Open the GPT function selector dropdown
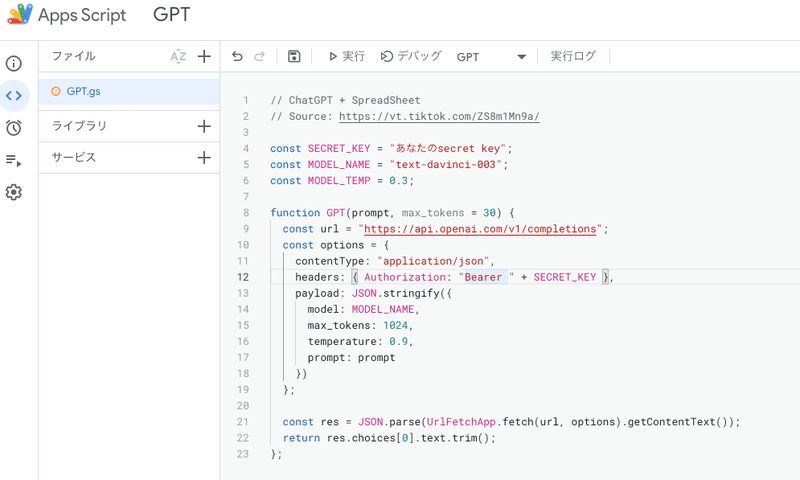The width and height of the screenshot is (800, 480). tap(491, 57)
